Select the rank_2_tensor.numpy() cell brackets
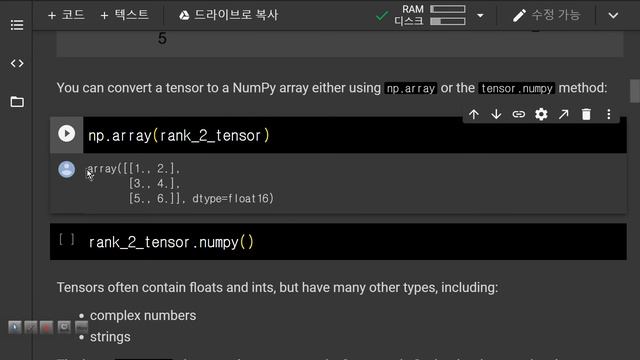Screen dimensions: 640x360 (x=67, y=239)
